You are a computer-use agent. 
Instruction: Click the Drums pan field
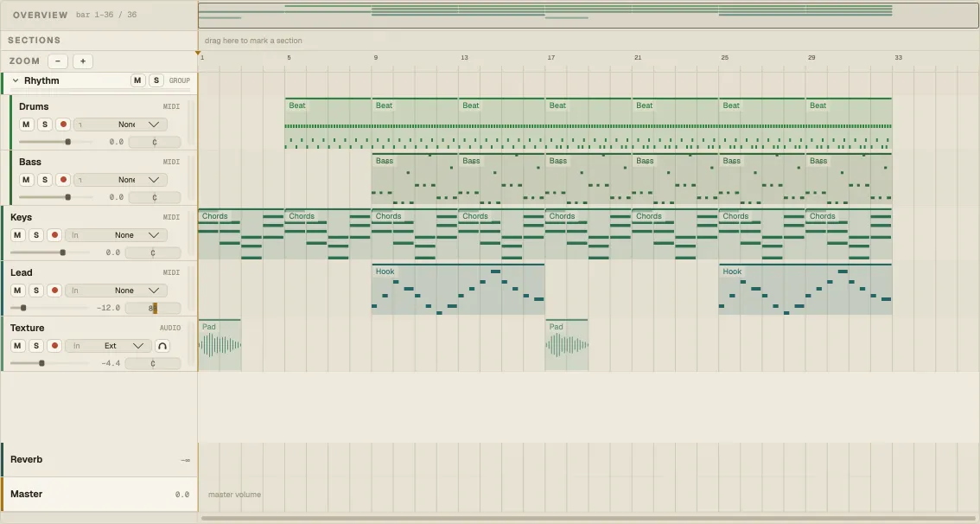coord(155,142)
